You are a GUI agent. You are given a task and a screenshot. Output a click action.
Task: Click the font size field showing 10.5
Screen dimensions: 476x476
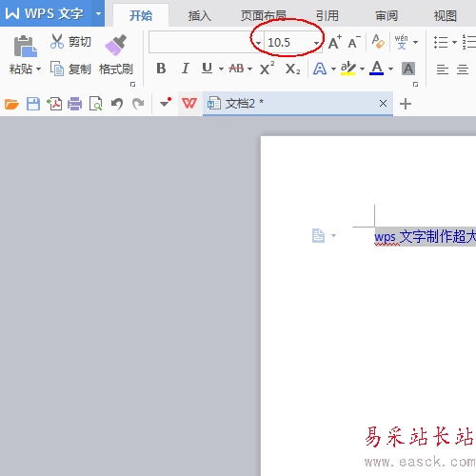click(x=288, y=42)
